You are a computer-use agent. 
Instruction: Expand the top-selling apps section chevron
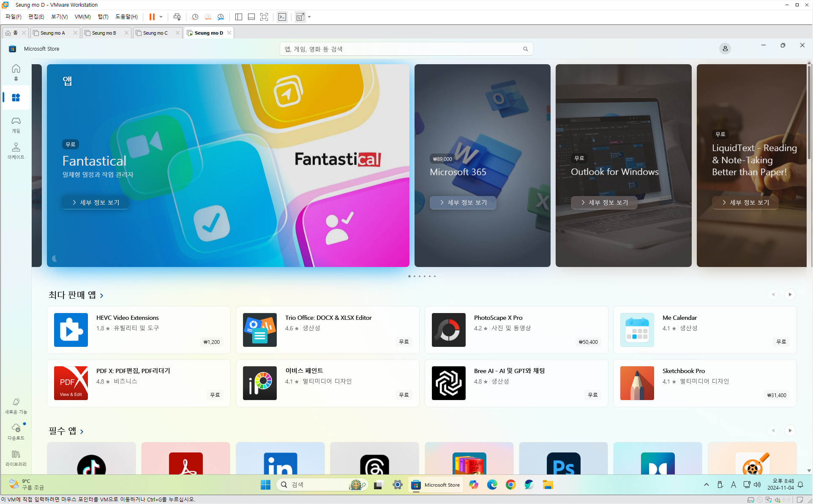(102, 295)
